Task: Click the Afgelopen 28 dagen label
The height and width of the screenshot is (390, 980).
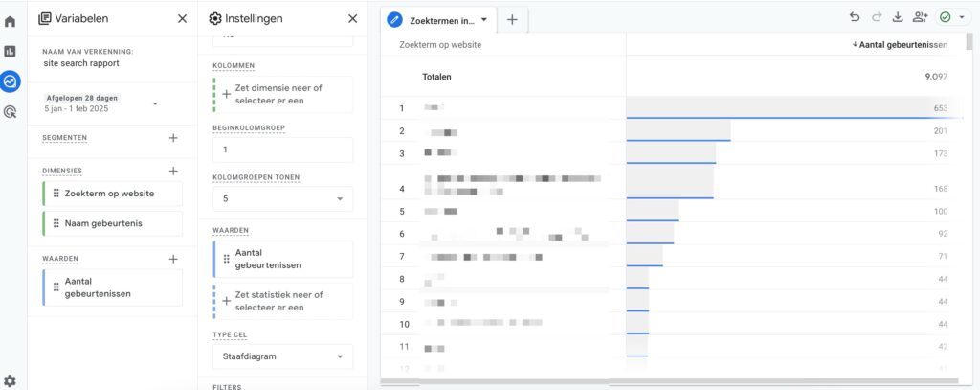Action: [x=82, y=98]
